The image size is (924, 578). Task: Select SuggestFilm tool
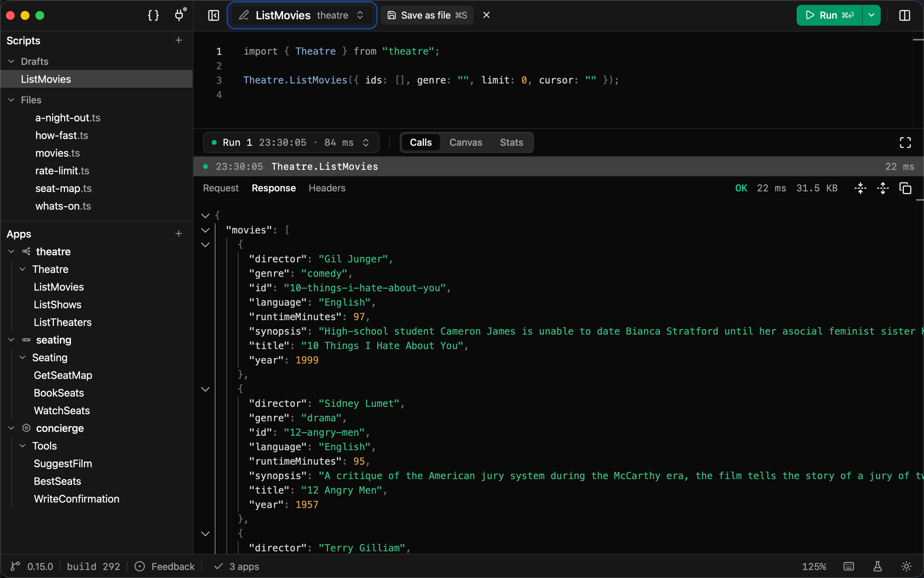[63, 464]
